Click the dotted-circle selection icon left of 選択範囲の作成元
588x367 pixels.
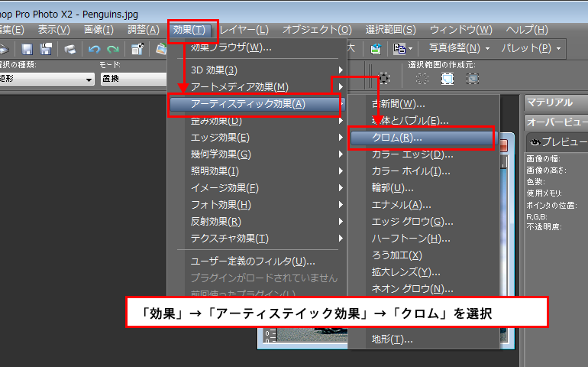coord(384,79)
